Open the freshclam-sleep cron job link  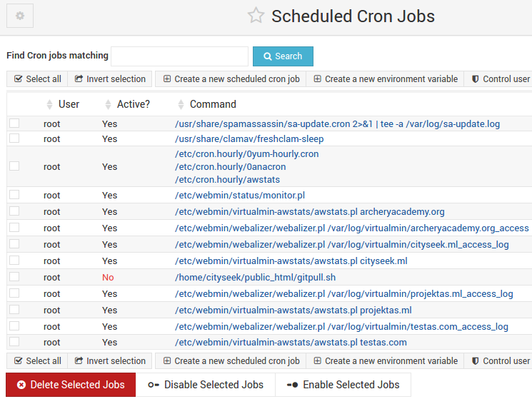tap(249, 138)
